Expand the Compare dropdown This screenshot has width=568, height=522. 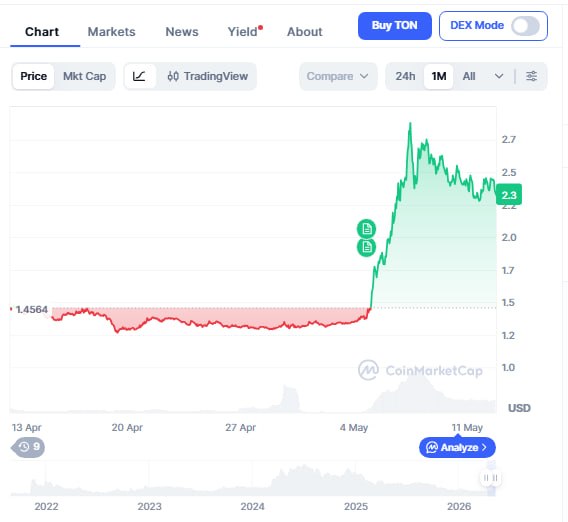click(338, 76)
